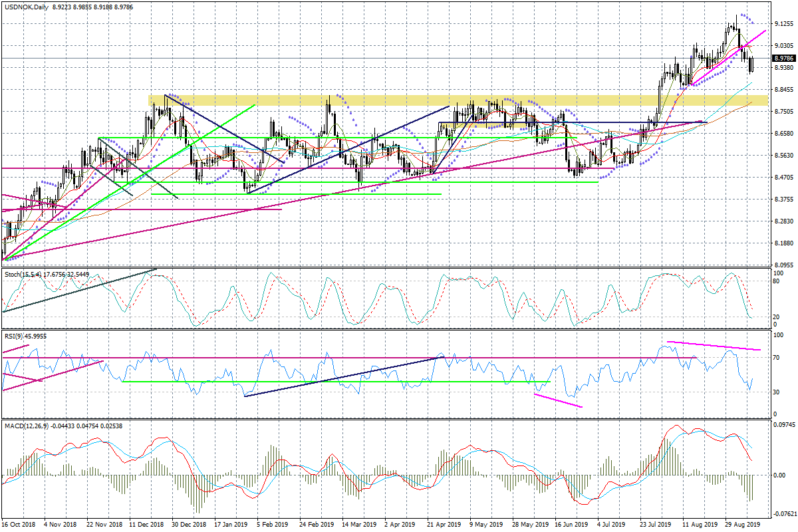This screenshot has width=798, height=532.
Task: Select the green horizontal line in RSI panel
Action: coord(332,382)
